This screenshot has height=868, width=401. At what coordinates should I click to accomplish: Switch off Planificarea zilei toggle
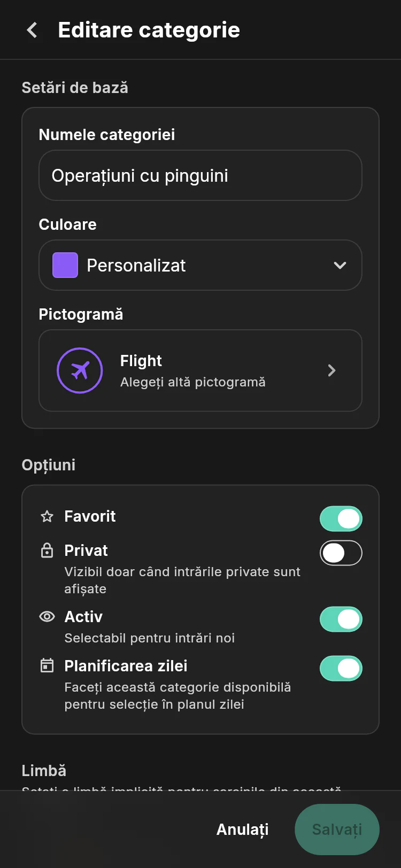[x=341, y=668]
